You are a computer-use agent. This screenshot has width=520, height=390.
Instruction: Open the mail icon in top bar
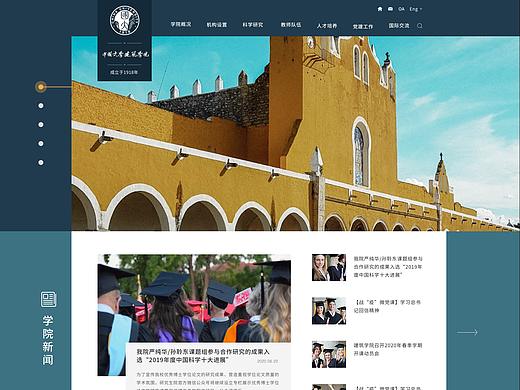pyautogui.click(x=390, y=9)
